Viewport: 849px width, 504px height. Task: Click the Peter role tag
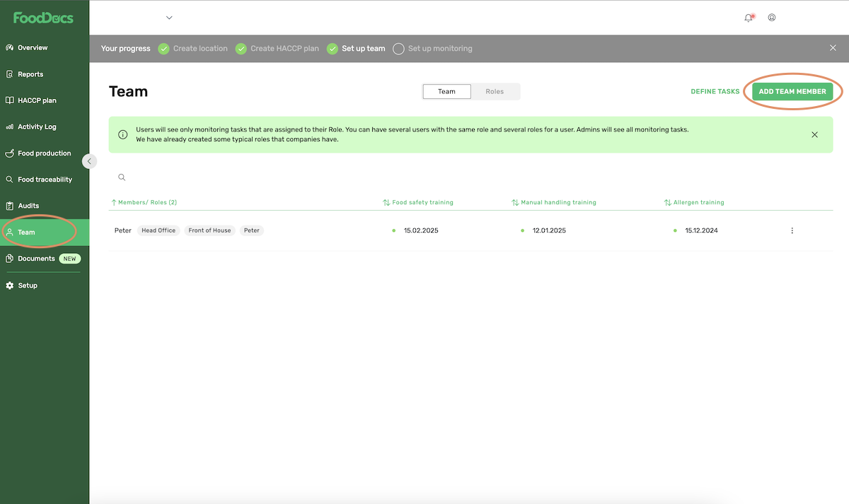pyautogui.click(x=252, y=230)
